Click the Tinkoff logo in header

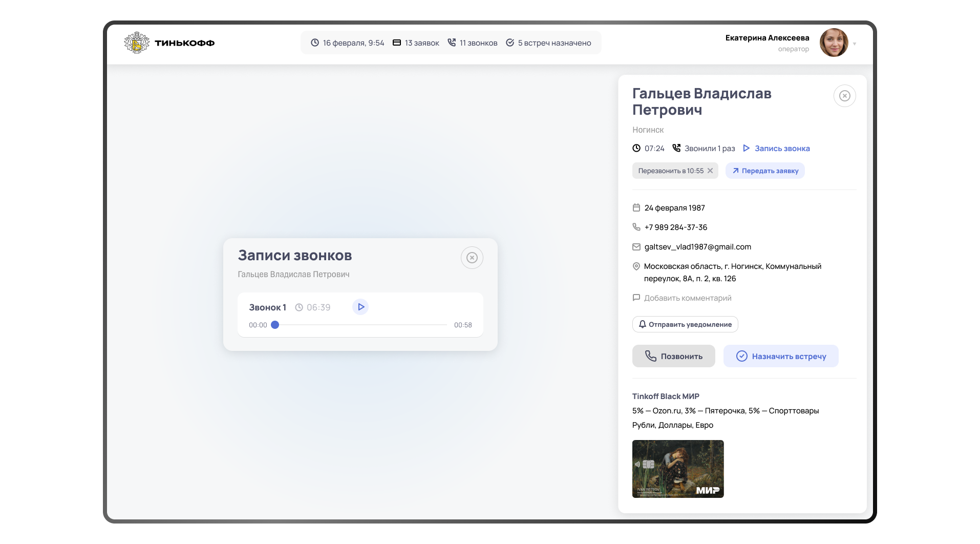click(169, 43)
